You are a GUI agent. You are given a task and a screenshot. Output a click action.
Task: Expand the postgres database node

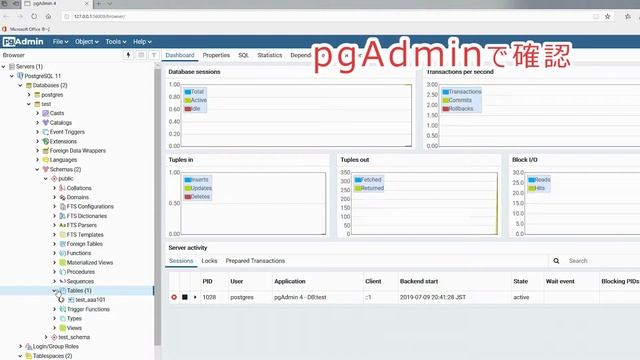(29, 95)
